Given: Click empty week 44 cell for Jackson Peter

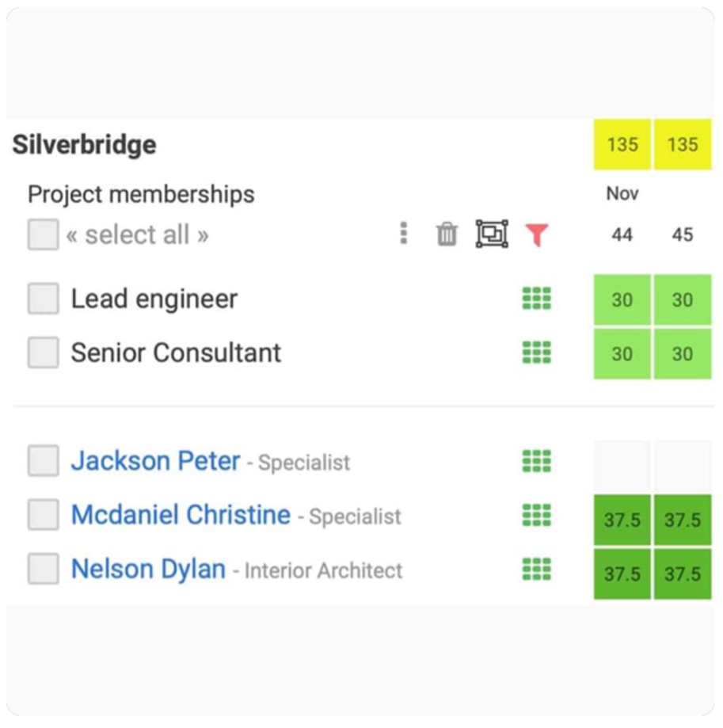Looking at the screenshot, I should (622, 466).
